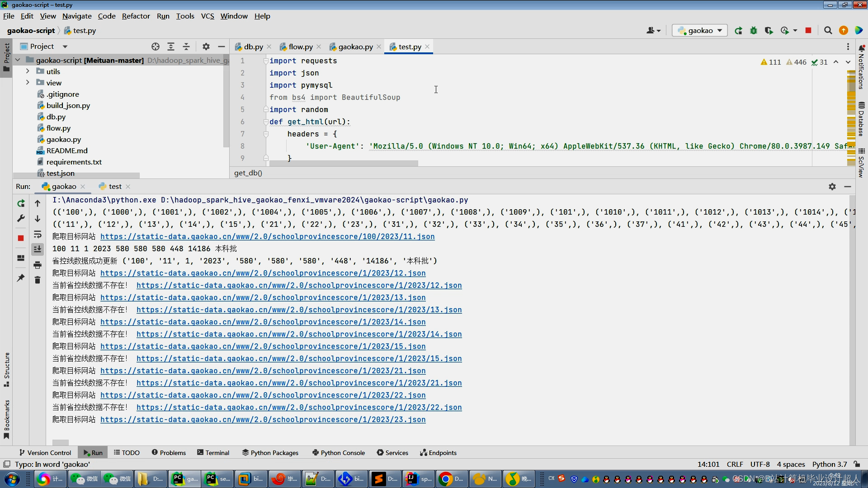Open Project view selector dropdown
The height and width of the screenshot is (488, 868).
(65, 47)
